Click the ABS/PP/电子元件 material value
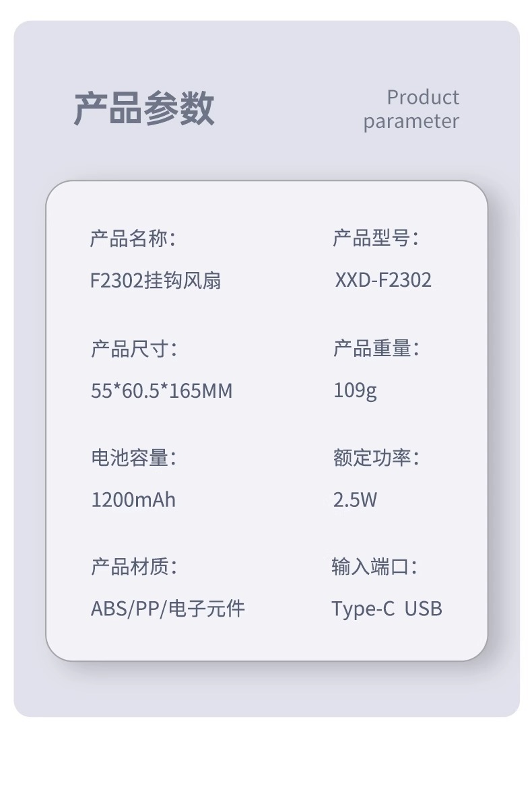The width and height of the screenshot is (532, 785). [x=168, y=609]
